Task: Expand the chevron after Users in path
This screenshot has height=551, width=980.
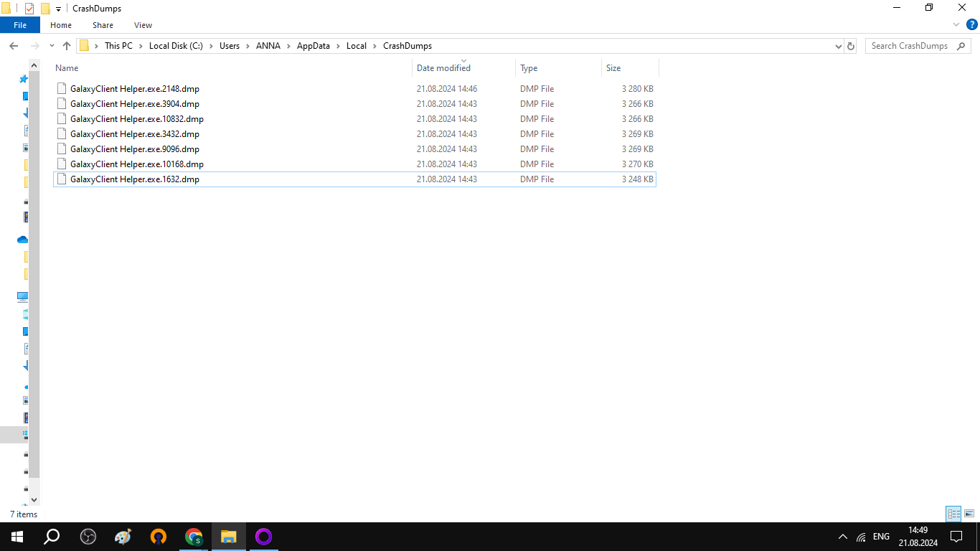Action: tap(248, 46)
